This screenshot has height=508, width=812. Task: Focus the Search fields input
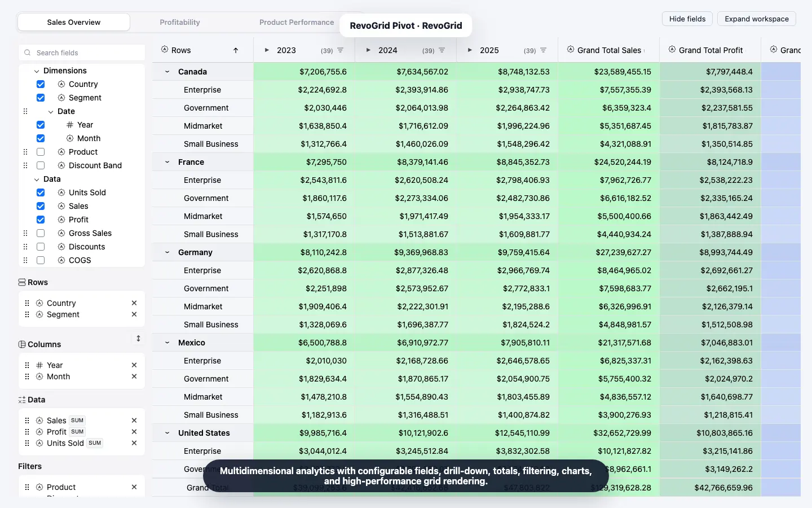pyautogui.click(x=82, y=52)
